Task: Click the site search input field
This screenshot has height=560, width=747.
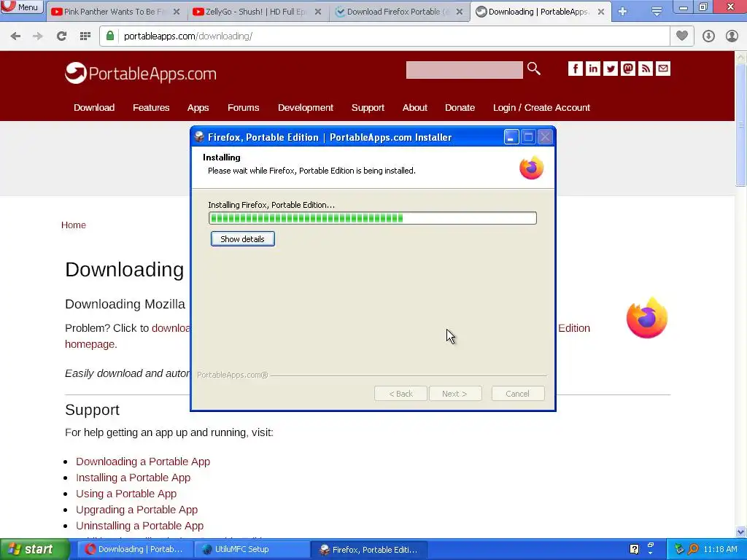Action: coord(464,70)
